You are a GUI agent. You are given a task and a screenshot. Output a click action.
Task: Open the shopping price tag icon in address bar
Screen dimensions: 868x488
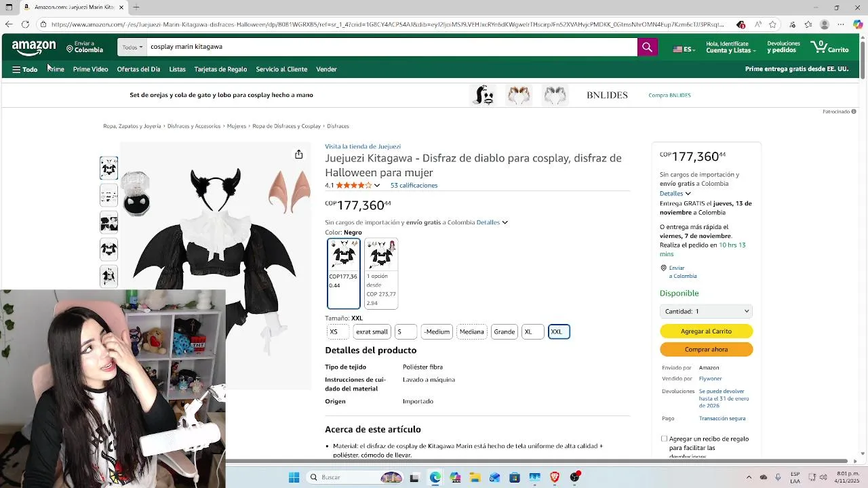click(x=741, y=24)
